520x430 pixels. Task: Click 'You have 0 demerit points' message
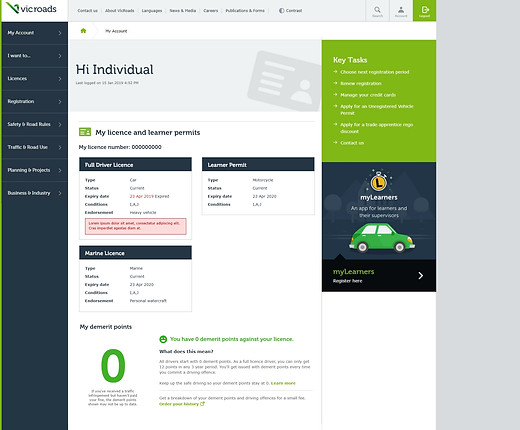[232, 339]
